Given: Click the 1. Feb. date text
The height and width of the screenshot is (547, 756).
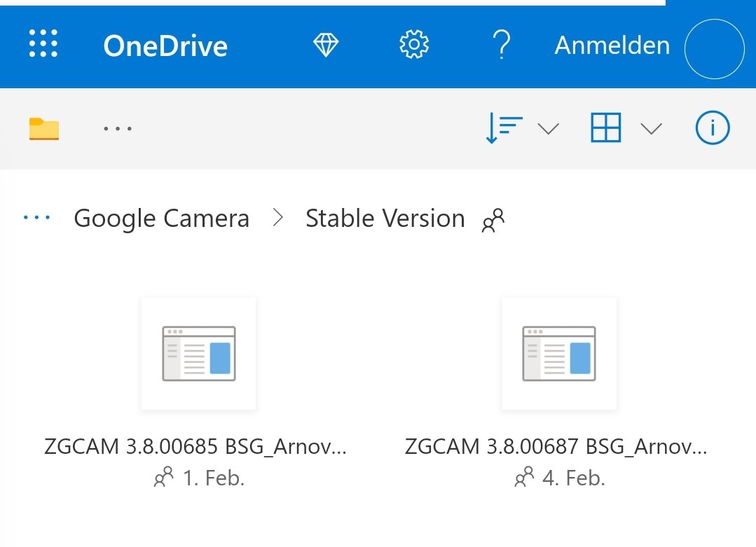Looking at the screenshot, I should [214, 478].
